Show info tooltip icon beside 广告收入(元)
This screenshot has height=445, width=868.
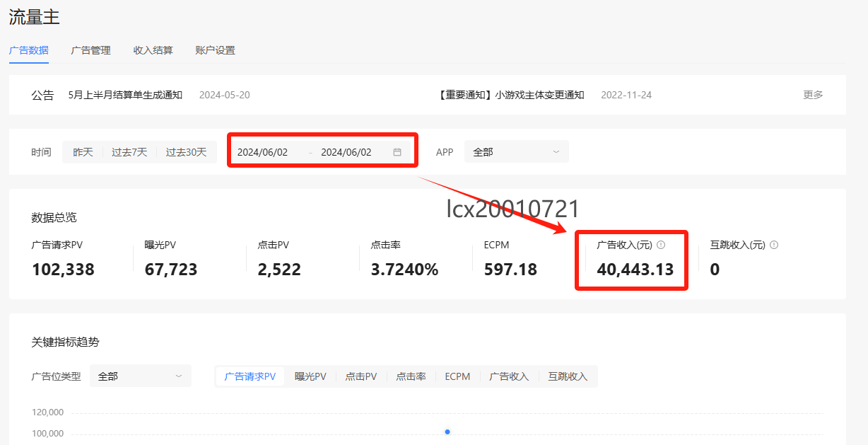(661, 245)
